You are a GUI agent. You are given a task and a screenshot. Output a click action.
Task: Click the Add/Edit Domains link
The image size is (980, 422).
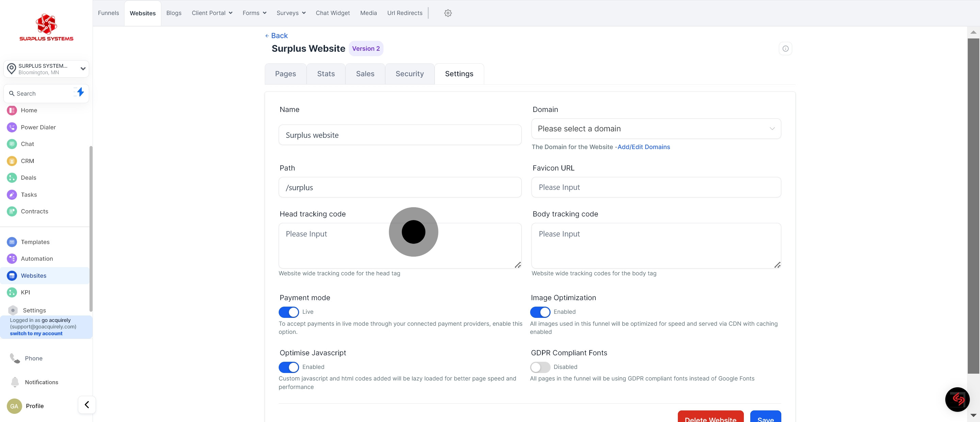click(643, 147)
